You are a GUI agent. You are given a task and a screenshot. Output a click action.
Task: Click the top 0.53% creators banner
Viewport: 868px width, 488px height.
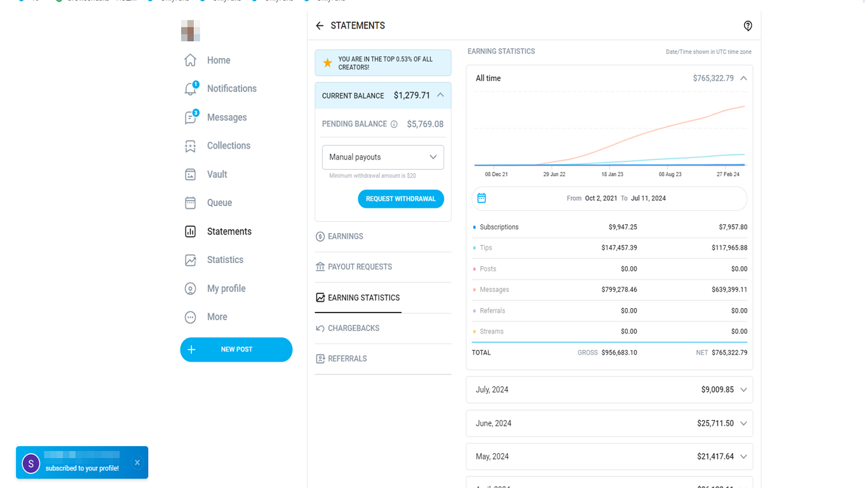click(383, 63)
